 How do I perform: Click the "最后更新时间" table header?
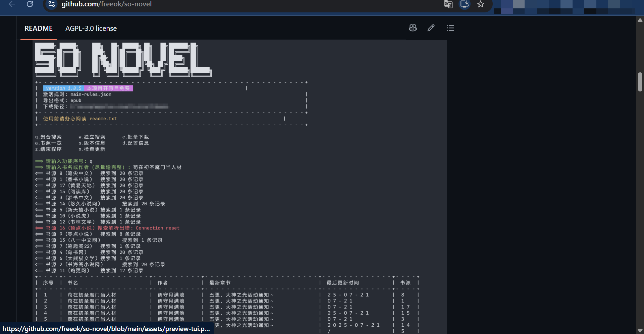pyautogui.click(x=343, y=283)
